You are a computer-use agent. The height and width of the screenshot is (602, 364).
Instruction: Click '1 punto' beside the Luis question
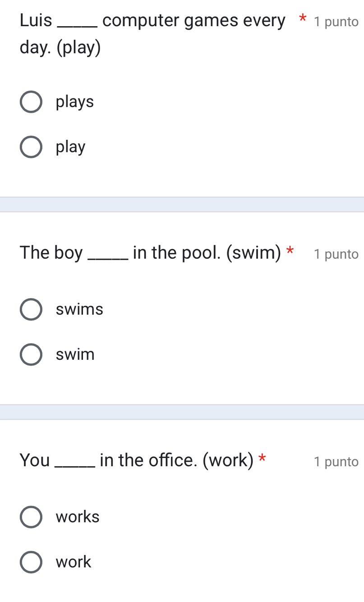click(x=336, y=22)
